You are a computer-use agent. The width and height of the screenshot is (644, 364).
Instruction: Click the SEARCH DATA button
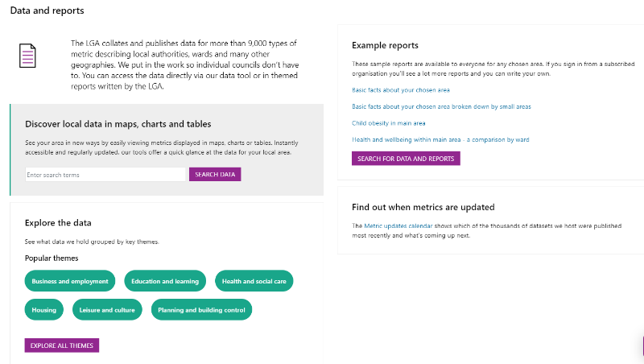pyautogui.click(x=215, y=175)
